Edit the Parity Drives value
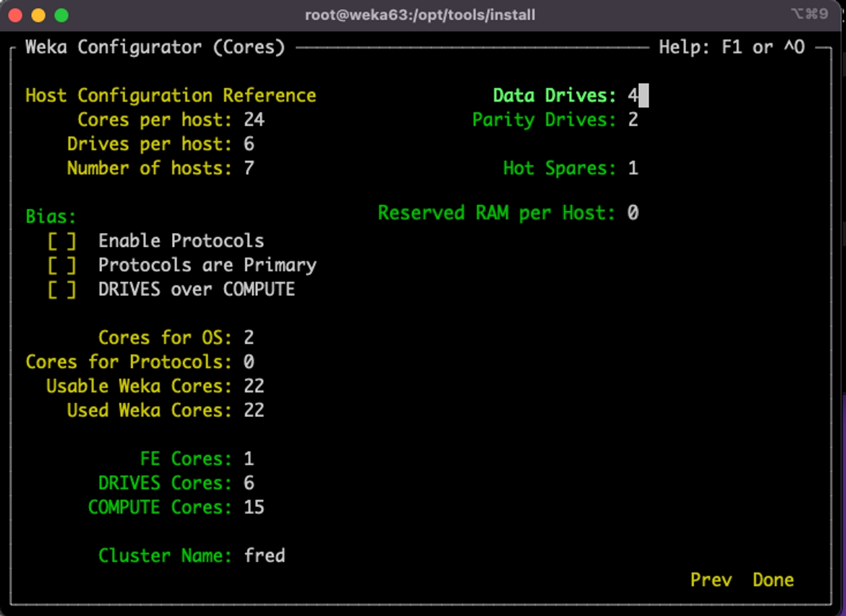846x616 pixels. pos(633,120)
